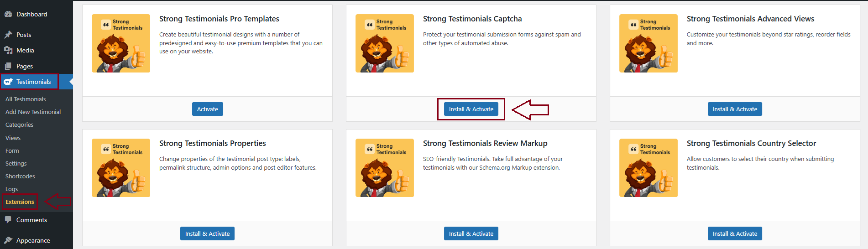The width and height of the screenshot is (868, 249).
Task: Click the Comments speech bubble icon
Action: pos(8,220)
